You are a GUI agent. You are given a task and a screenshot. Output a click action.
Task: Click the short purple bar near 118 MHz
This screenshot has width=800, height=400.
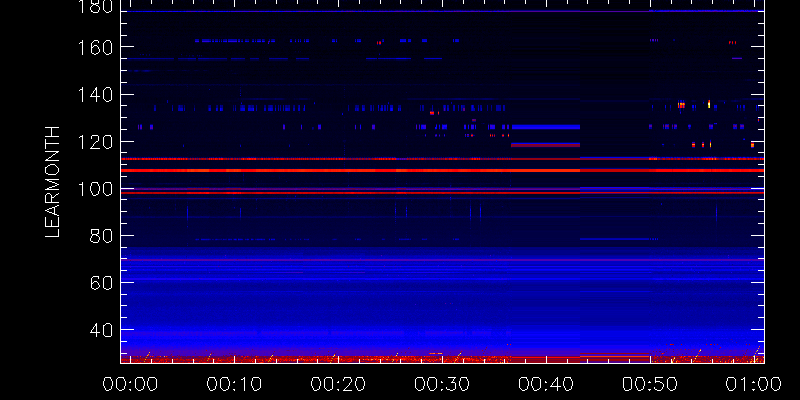546,145
